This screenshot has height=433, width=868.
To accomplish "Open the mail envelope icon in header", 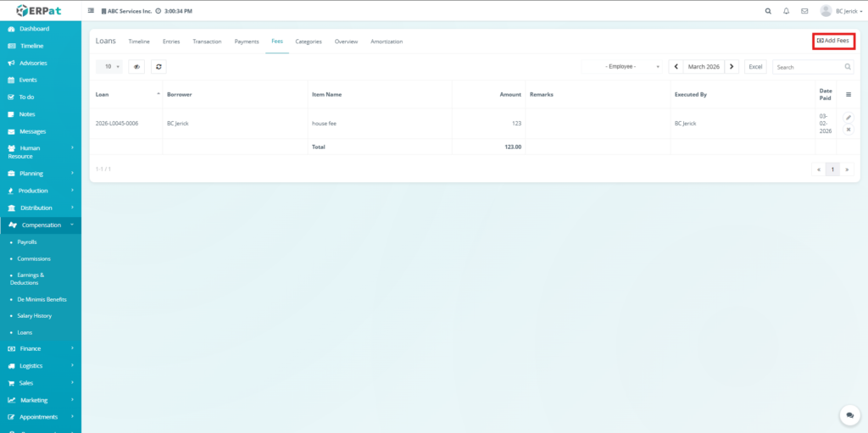I will click(804, 11).
